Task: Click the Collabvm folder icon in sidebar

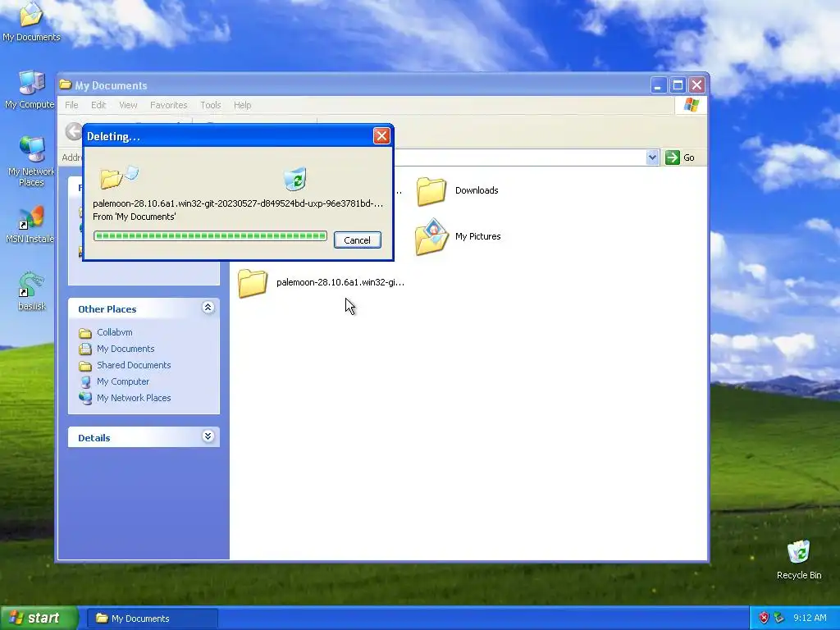Action: click(x=85, y=333)
